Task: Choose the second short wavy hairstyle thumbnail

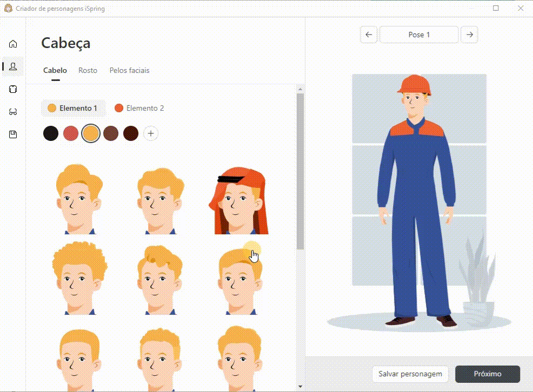Action: [x=160, y=200]
